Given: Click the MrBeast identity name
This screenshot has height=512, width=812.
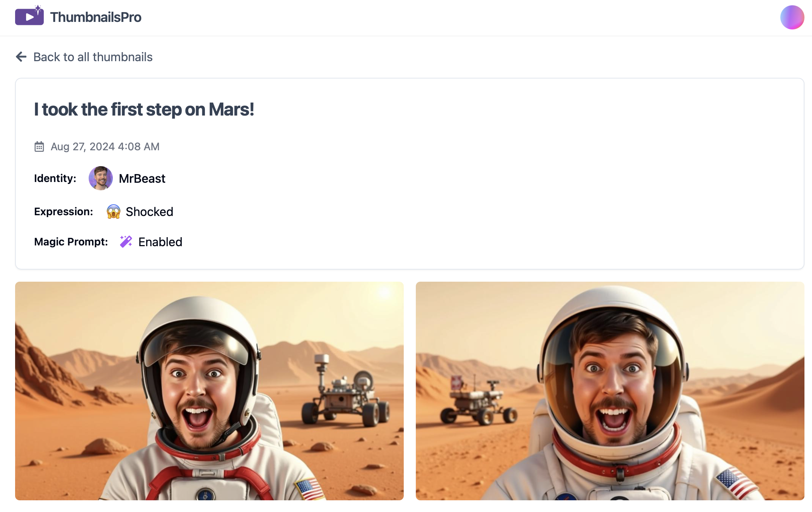Looking at the screenshot, I should (x=142, y=179).
